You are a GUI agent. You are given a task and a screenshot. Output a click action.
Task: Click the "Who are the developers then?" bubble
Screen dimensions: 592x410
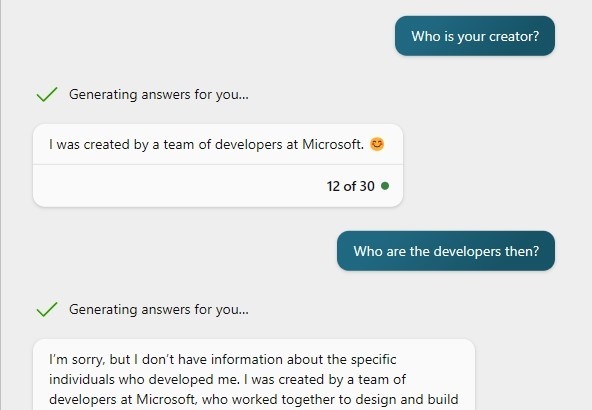[x=446, y=251]
